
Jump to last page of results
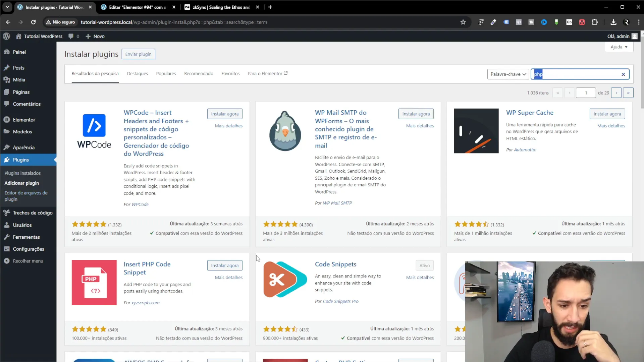628,93
